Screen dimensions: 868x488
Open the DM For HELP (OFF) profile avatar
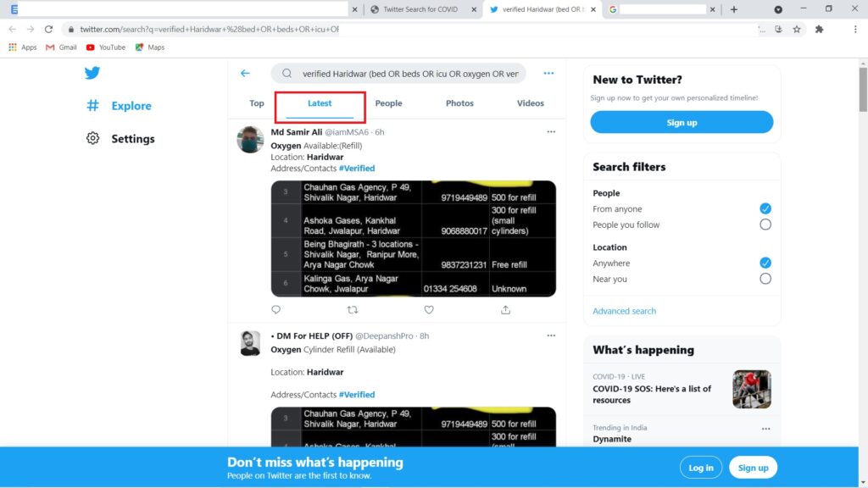tap(250, 343)
